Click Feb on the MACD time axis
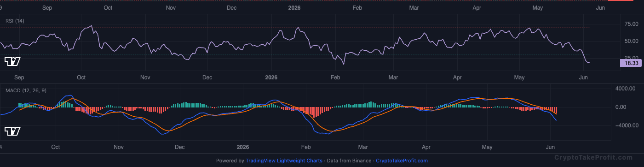The width and height of the screenshot is (644, 167). tap(306, 147)
